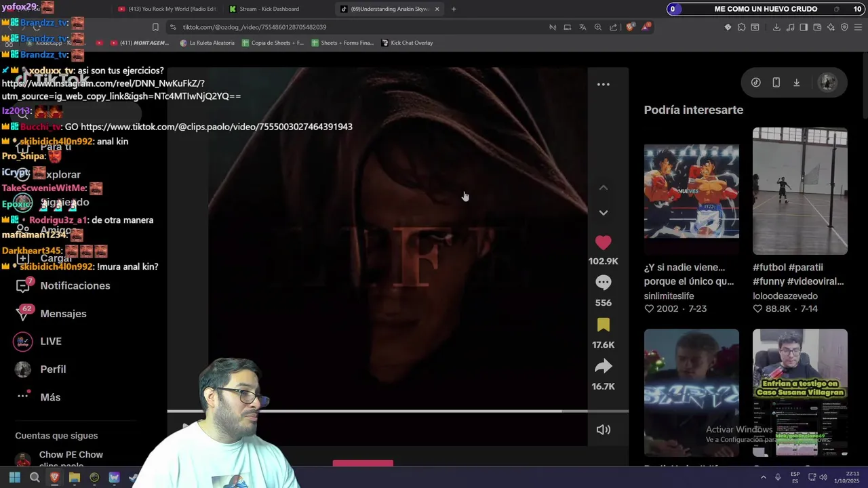Open browser downloads icon
This screenshot has width=868, height=488.
pyautogui.click(x=776, y=27)
